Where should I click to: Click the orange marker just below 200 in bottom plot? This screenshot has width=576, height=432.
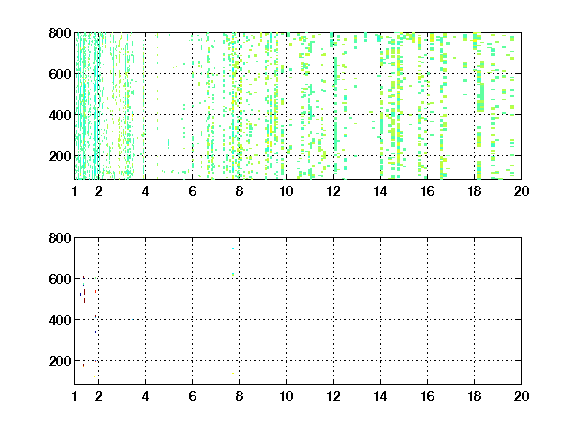83,366
